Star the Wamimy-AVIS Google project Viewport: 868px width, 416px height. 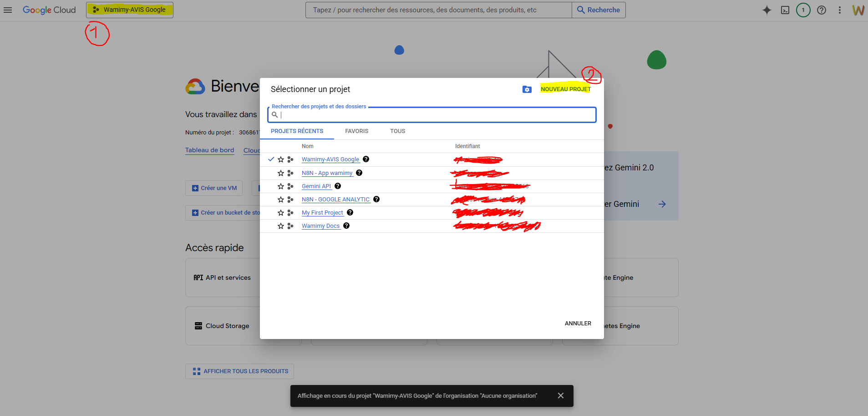click(281, 159)
